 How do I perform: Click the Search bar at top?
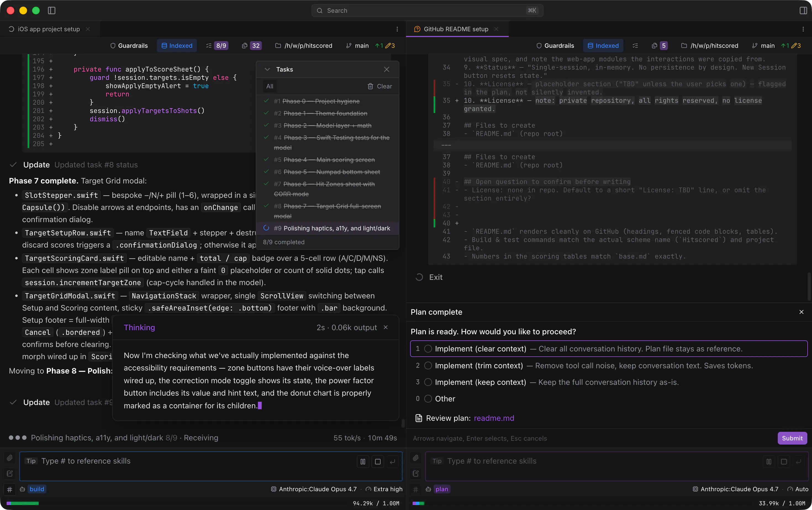[427, 10]
